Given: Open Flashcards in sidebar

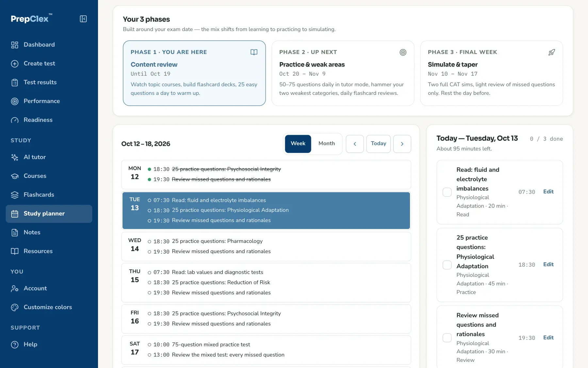Looking at the screenshot, I should click(x=49, y=195).
